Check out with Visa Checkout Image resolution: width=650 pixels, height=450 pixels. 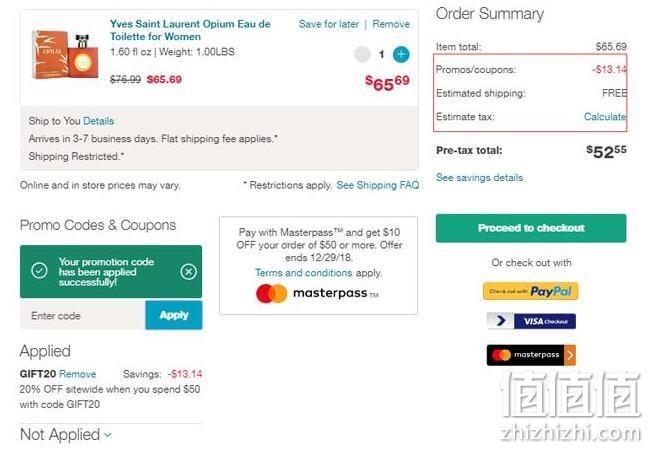click(531, 321)
